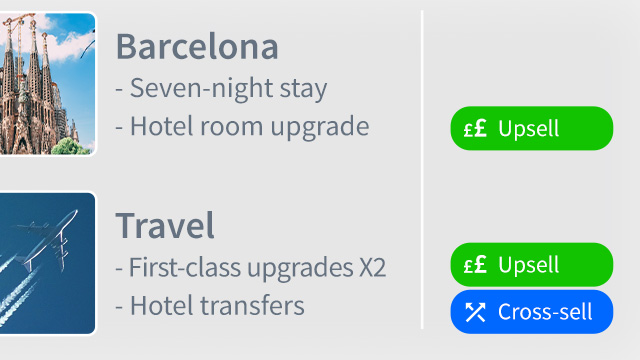The height and width of the screenshot is (360, 640).
Task: Click the green tree in the Barcelona photo
Action: [x=70, y=147]
